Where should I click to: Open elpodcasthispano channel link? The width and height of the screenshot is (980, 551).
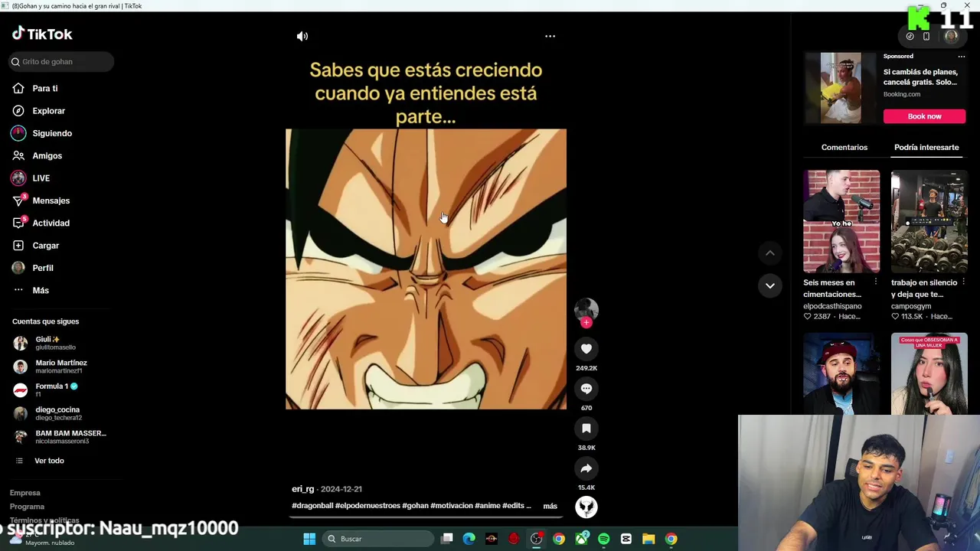pos(832,306)
